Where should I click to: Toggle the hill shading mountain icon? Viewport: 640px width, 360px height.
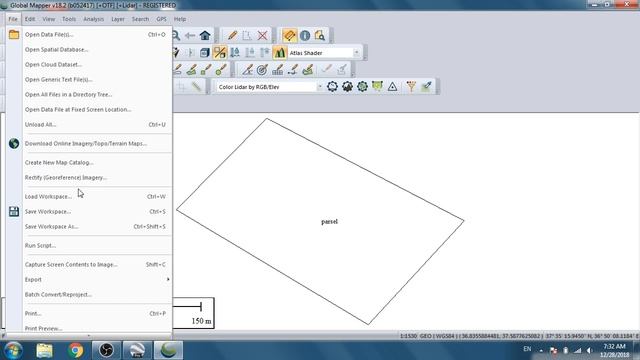click(x=280, y=53)
